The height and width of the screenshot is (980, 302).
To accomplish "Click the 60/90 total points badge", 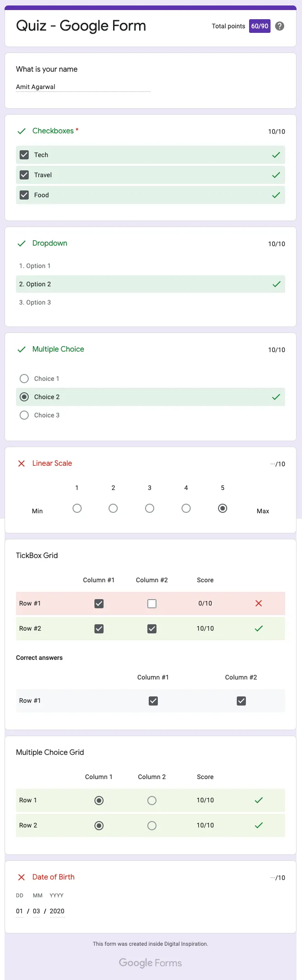I will 259,26.
